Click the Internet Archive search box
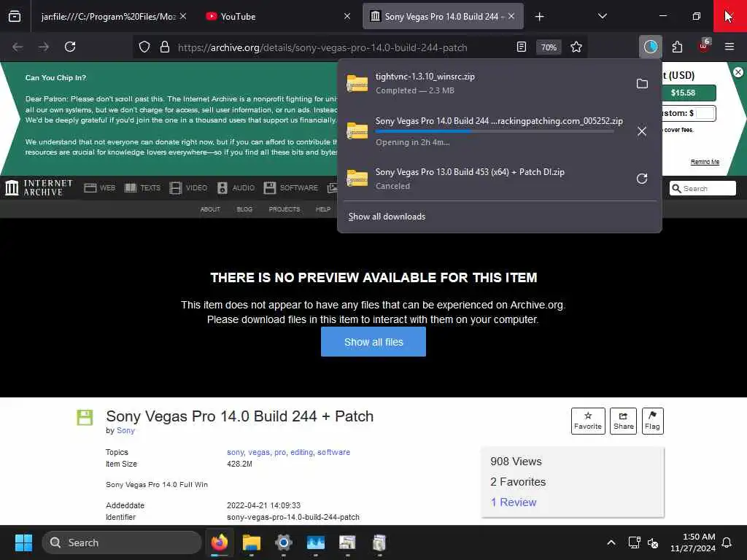Viewport: 747px width, 560px height. click(703, 189)
